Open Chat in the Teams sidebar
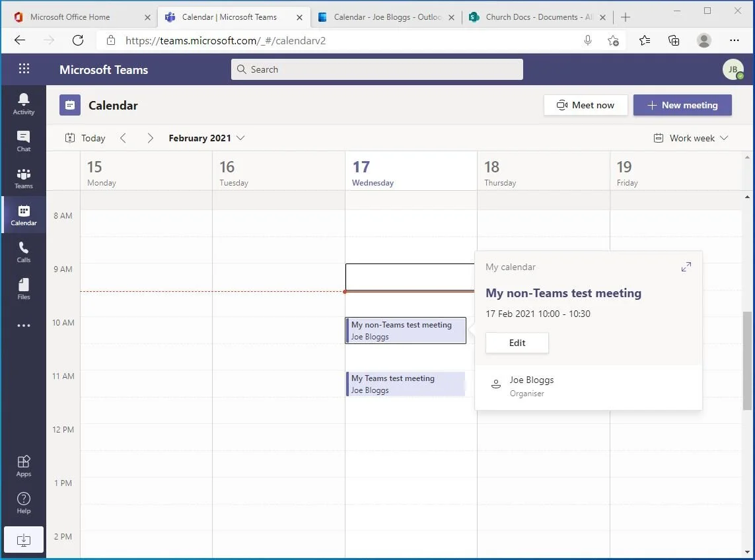Image resolution: width=755 pixels, height=560 pixels. tap(24, 141)
